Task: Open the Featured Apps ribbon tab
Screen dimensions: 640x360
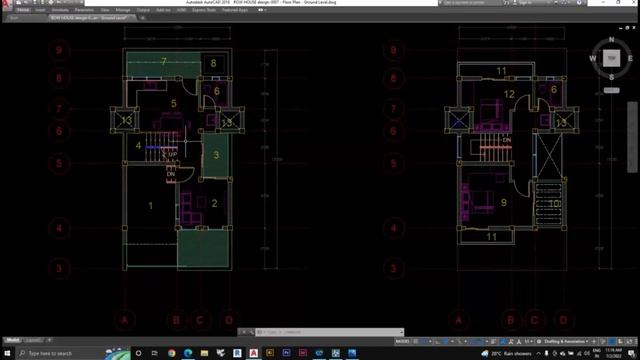Action: (235, 10)
